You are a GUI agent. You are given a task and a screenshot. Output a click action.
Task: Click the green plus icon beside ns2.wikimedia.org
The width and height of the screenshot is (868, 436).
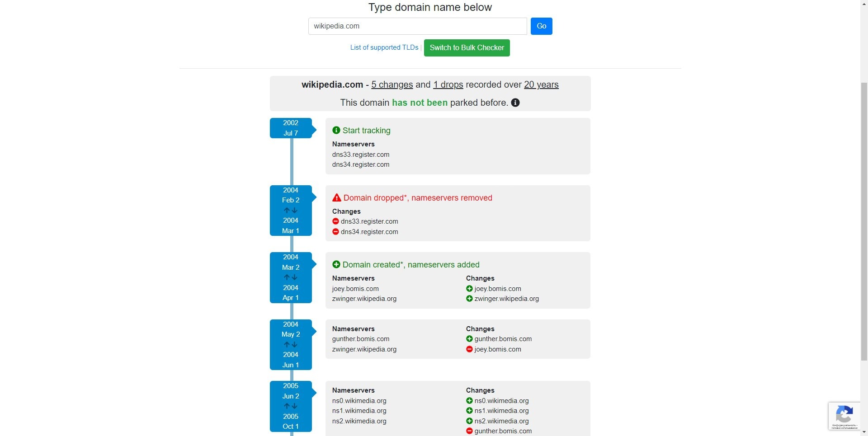(469, 421)
